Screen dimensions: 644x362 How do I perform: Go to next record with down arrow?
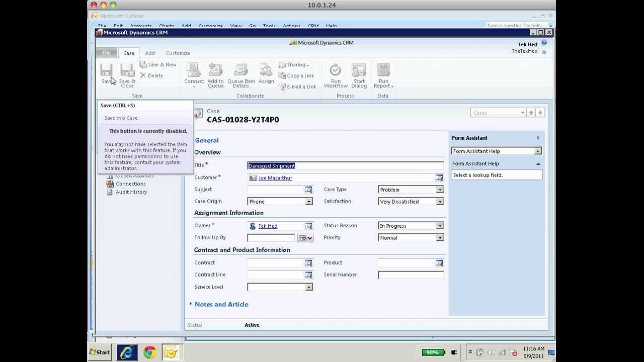pos(540,113)
